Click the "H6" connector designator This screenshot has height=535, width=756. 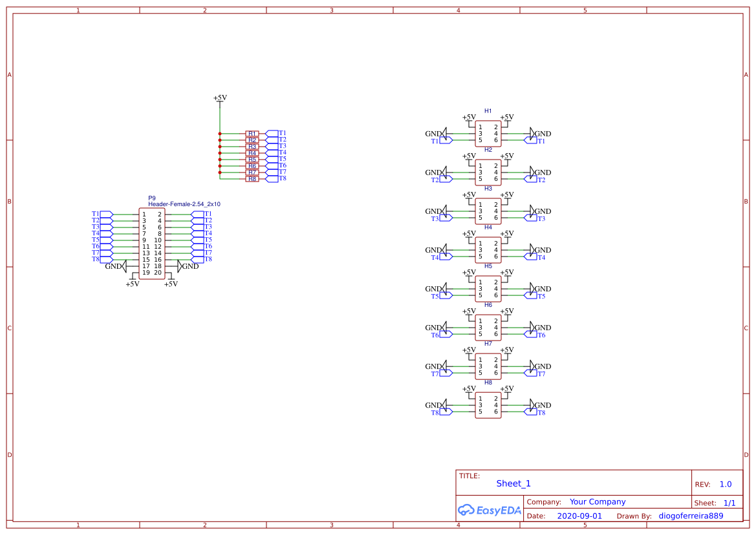click(x=488, y=305)
